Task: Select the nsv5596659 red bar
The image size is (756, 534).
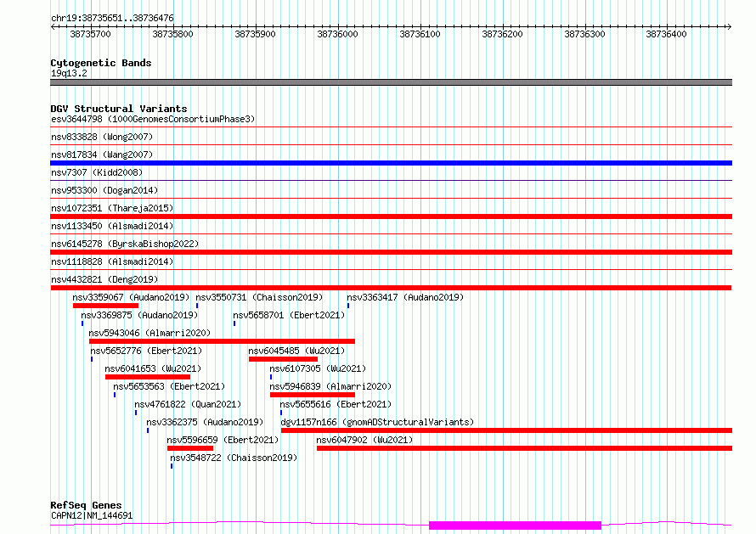Action: (190, 448)
